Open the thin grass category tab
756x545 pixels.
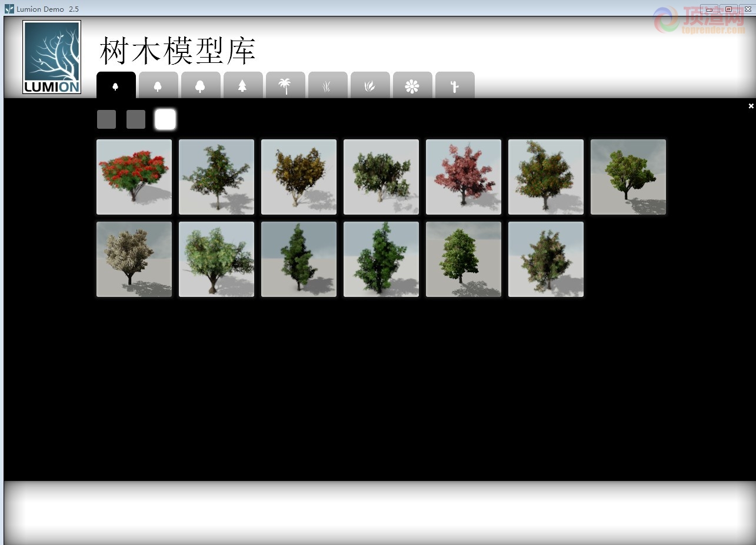pos(328,85)
